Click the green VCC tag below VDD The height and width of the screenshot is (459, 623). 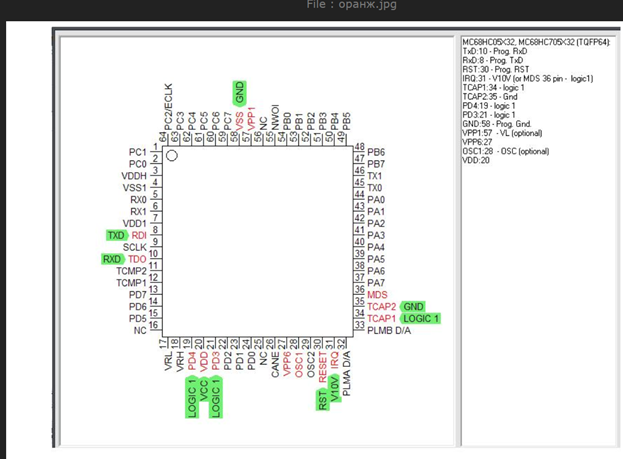(x=203, y=390)
